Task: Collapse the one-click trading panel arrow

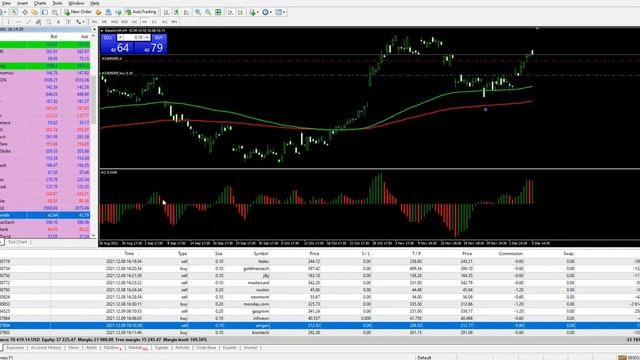Action: (102, 31)
